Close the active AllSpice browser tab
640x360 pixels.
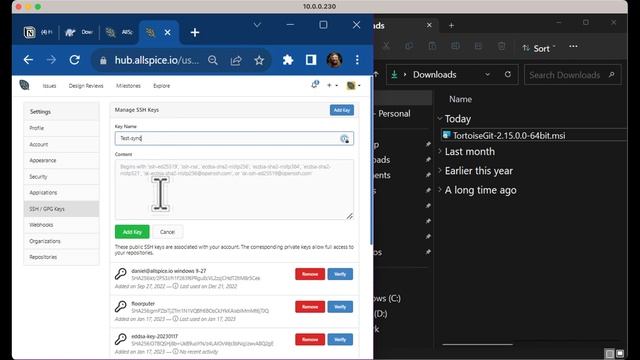167,32
